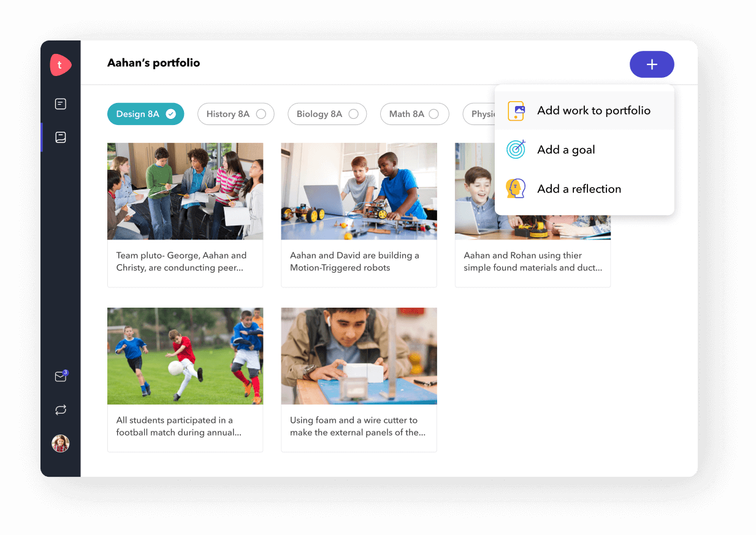Open the mail inbox icon with badge
Image resolution: width=756 pixels, height=535 pixels.
(x=61, y=376)
